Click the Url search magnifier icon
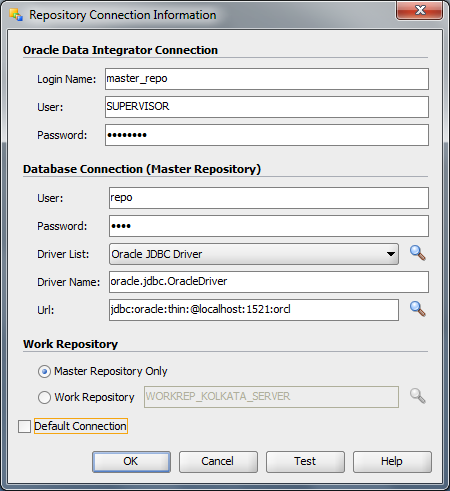The width and height of the screenshot is (450, 491). pyautogui.click(x=418, y=309)
